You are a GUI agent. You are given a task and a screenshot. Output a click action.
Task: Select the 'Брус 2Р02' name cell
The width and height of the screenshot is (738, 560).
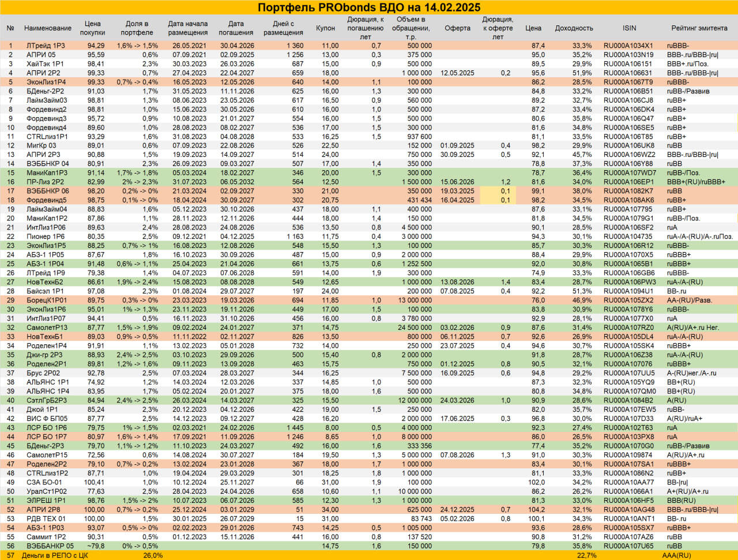point(43,373)
